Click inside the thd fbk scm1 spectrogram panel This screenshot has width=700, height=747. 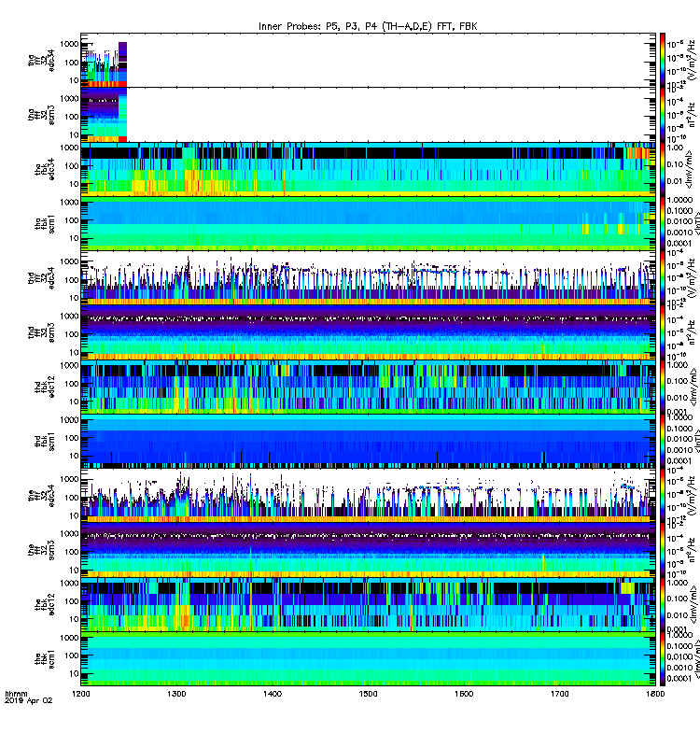pyautogui.click(x=368, y=442)
